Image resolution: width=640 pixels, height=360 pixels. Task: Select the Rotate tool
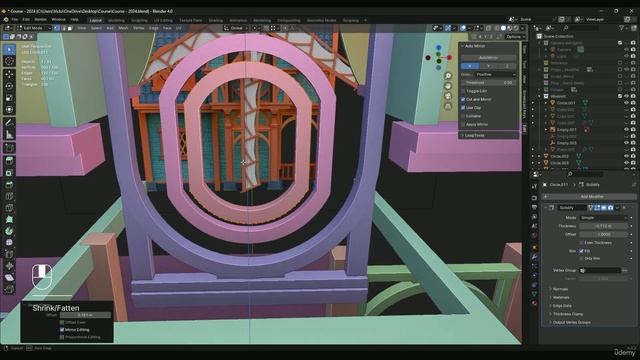tap(9, 86)
